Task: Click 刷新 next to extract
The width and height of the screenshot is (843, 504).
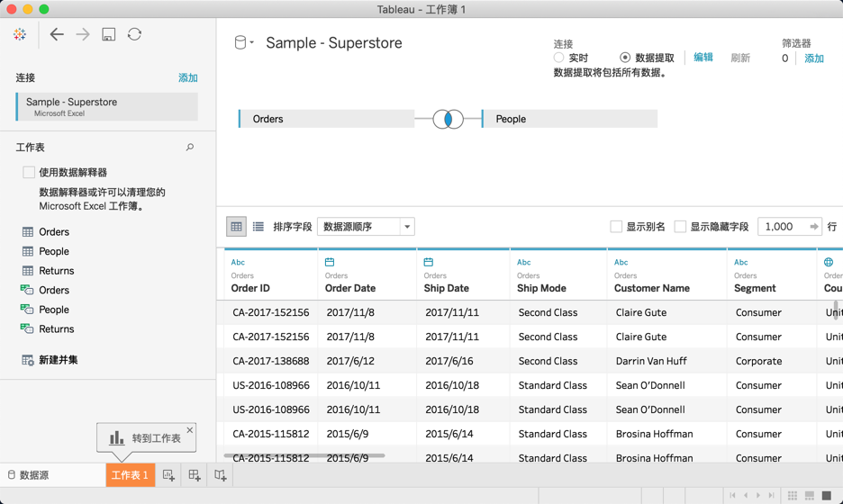Action: (x=740, y=58)
